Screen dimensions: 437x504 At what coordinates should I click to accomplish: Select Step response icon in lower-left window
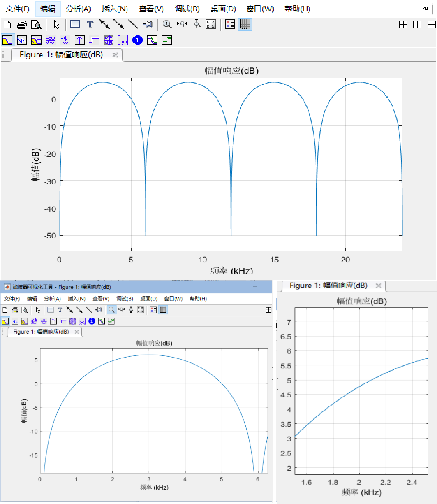tap(63, 321)
